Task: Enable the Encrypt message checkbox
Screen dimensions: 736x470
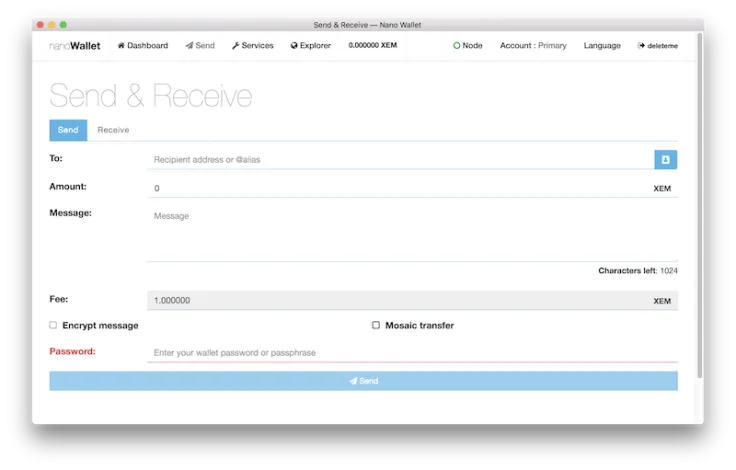Action: [x=53, y=325]
